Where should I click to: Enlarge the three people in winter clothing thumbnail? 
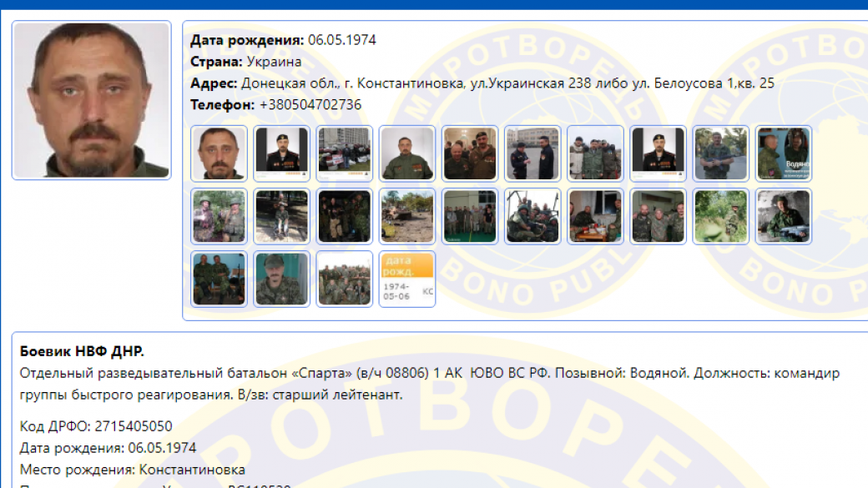(x=595, y=153)
